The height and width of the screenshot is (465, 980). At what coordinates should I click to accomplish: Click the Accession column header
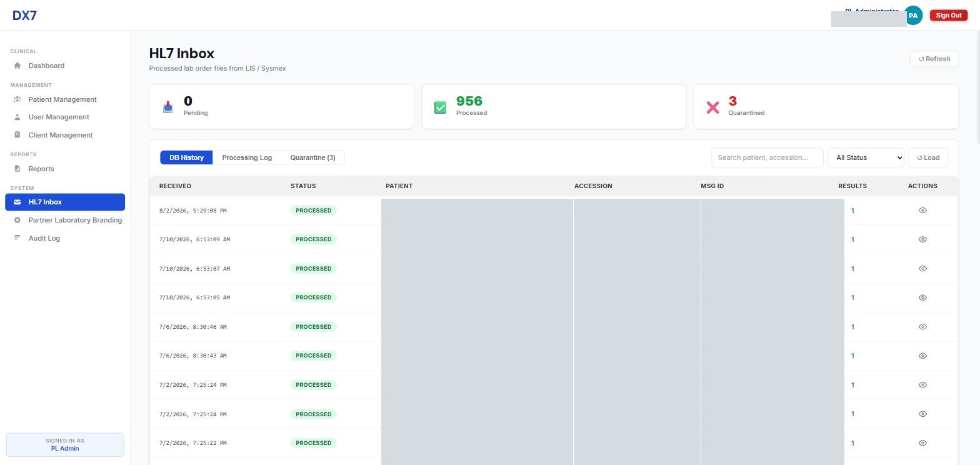pos(593,186)
